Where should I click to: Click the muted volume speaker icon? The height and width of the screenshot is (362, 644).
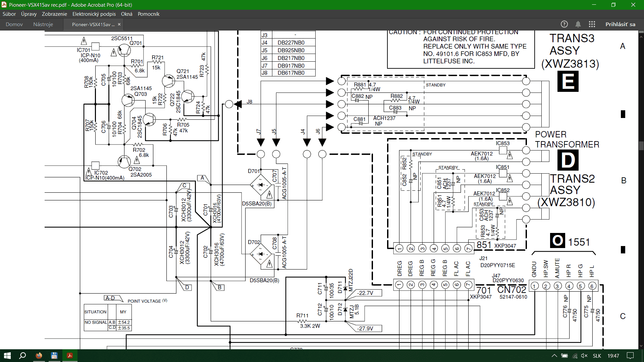[584, 356]
